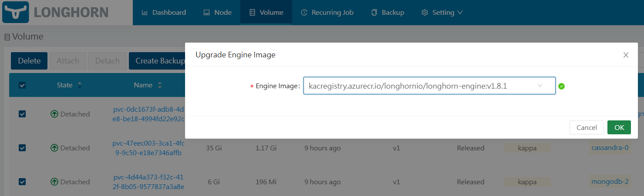Close the Upgrade Engine Image dialog

(626, 55)
